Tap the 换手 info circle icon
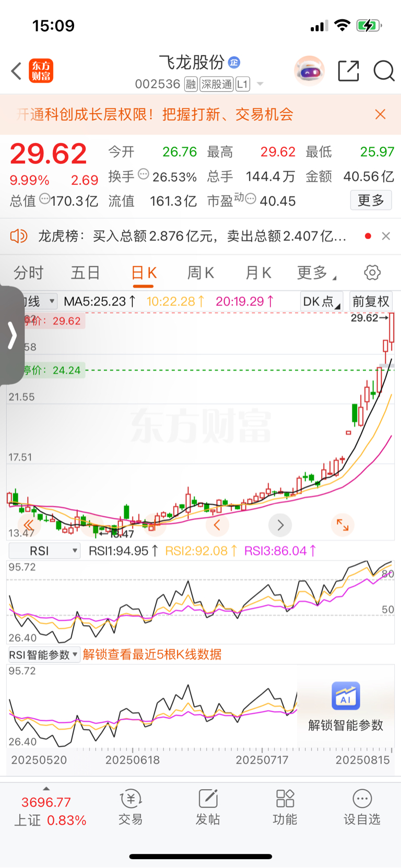 pos(143,175)
